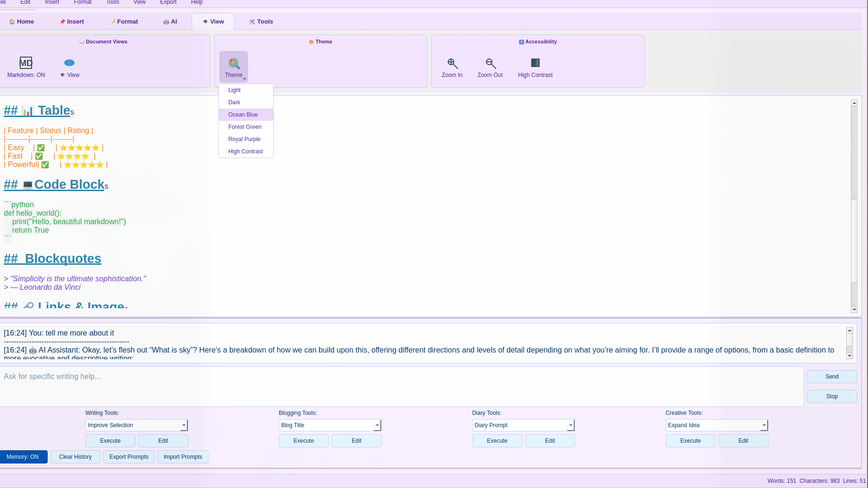The width and height of the screenshot is (868, 488).
Task: Click the Send button
Action: pos(832,376)
